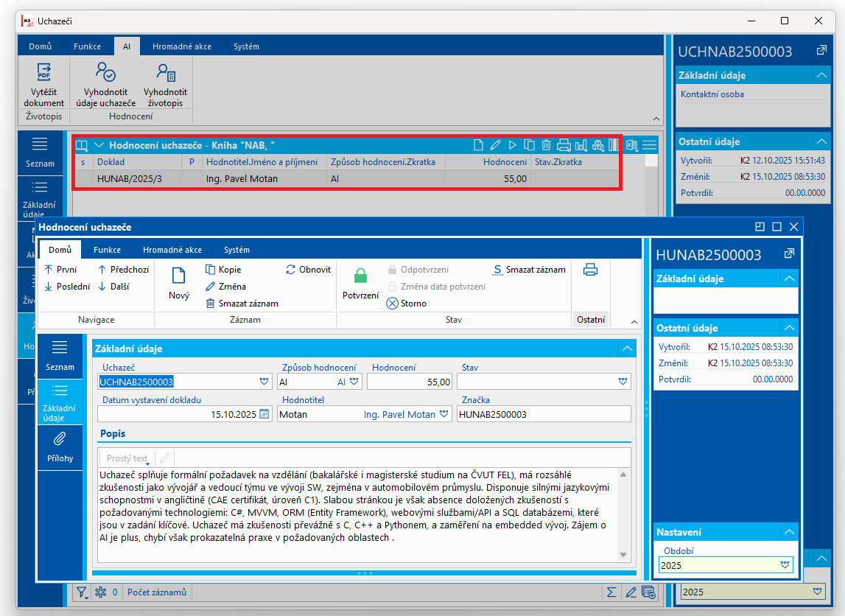The width and height of the screenshot is (845, 616).
Task: Click the Storno button
Action: (x=407, y=304)
